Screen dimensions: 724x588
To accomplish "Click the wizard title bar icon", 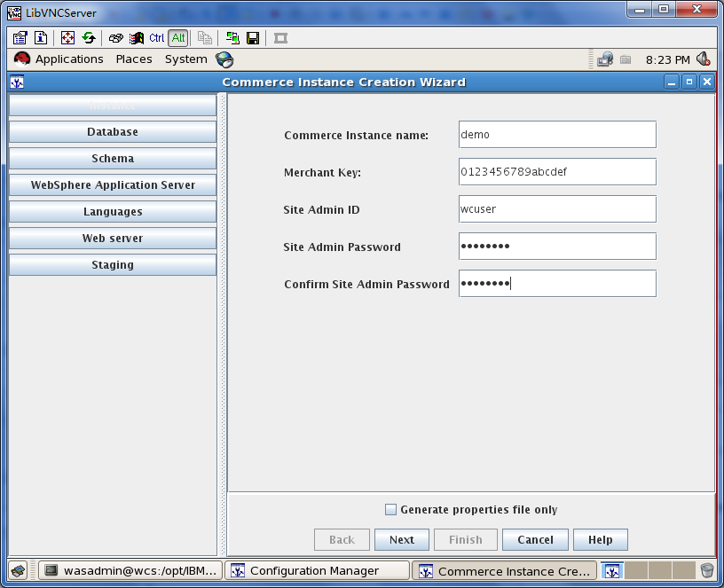I will click(17, 82).
